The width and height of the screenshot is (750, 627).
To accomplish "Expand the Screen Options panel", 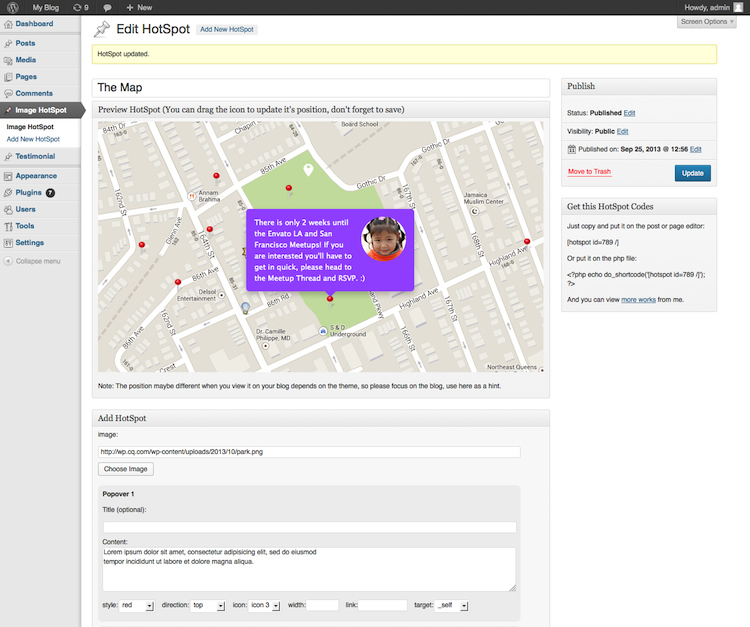I will pos(708,22).
